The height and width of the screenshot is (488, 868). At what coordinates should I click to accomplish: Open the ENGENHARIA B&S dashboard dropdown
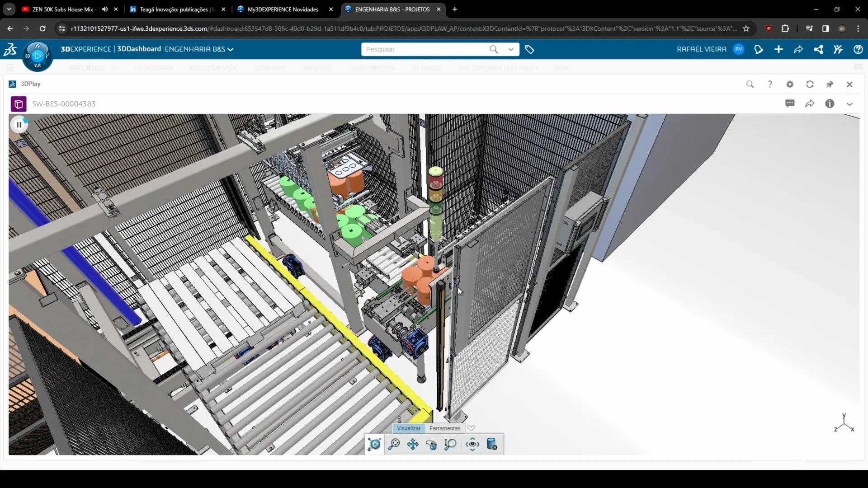[x=231, y=49]
